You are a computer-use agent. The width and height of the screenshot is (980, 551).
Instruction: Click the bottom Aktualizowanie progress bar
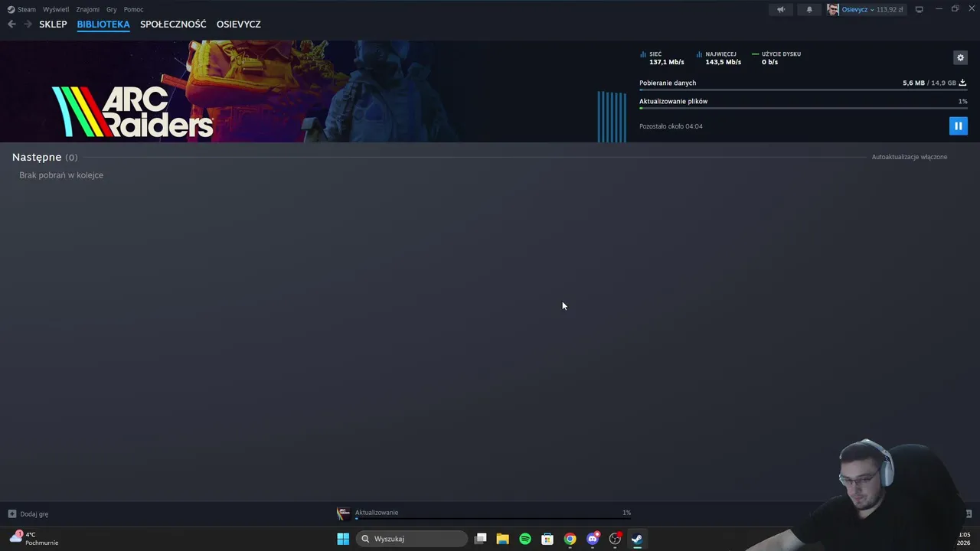click(493, 519)
